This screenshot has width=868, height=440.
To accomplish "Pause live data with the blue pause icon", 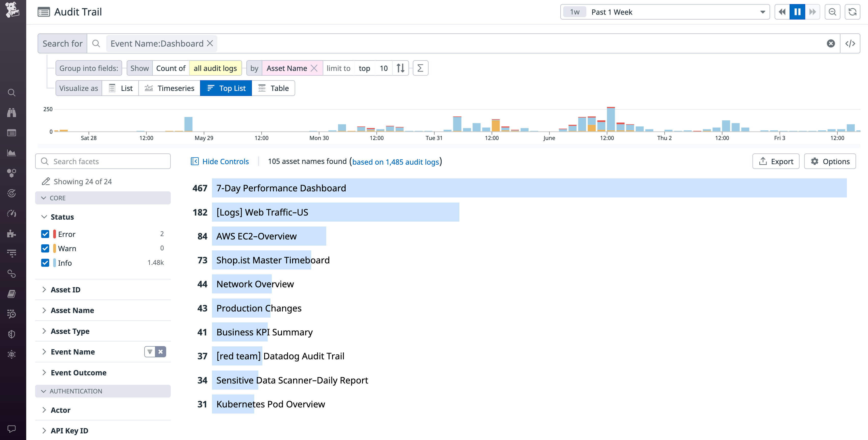I will click(x=797, y=12).
